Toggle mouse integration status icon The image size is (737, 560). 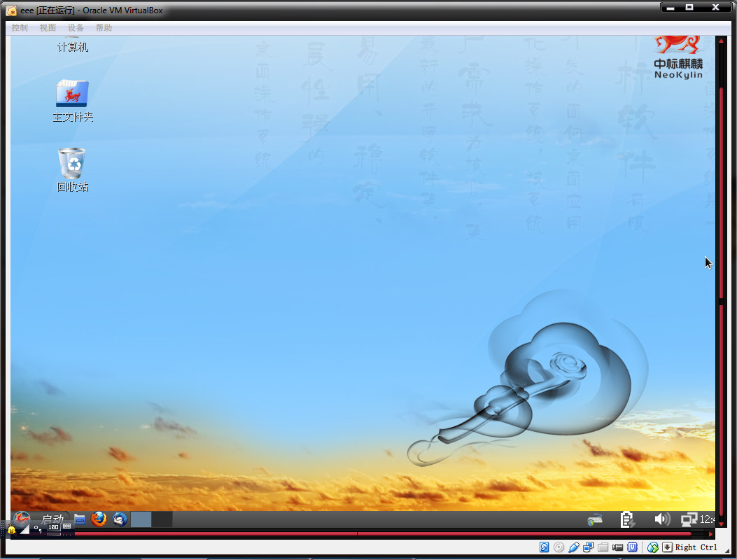click(x=653, y=547)
